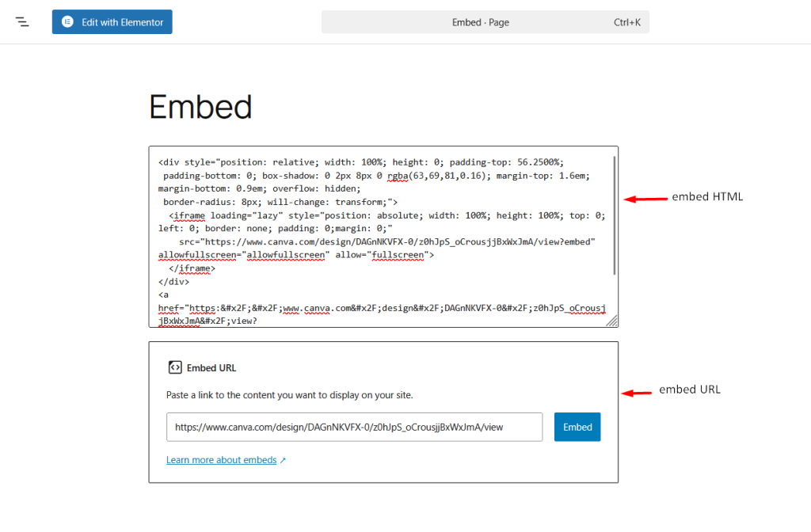The image size is (811, 532).
Task: Click the Ctrl+K shortcut label in the top bar
Action: 627,21
